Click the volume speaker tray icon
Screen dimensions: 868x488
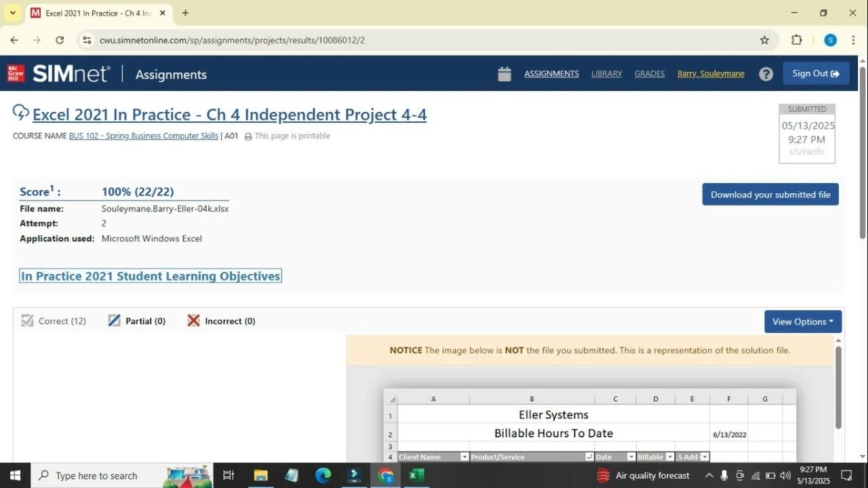(785, 475)
